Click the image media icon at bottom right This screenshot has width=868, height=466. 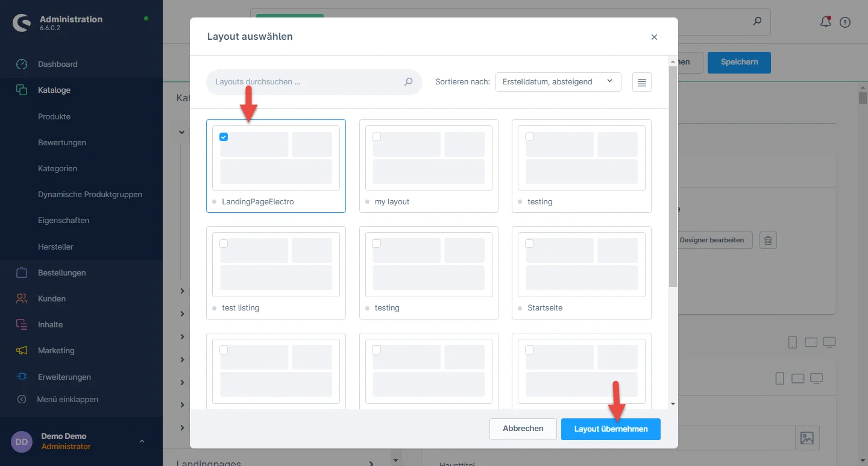pos(807,438)
